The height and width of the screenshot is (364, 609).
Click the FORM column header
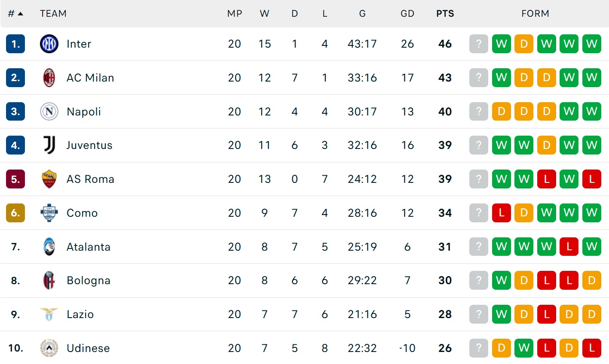click(535, 14)
